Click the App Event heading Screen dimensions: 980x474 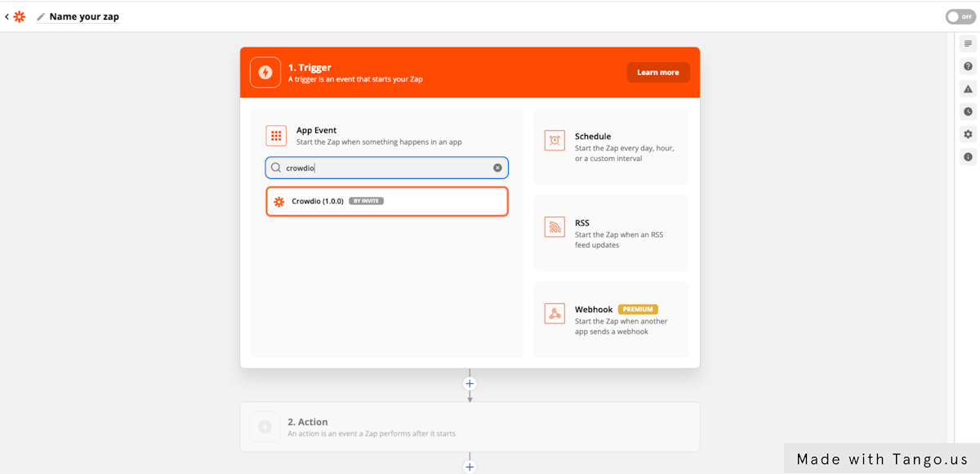[x=316, y=130]
